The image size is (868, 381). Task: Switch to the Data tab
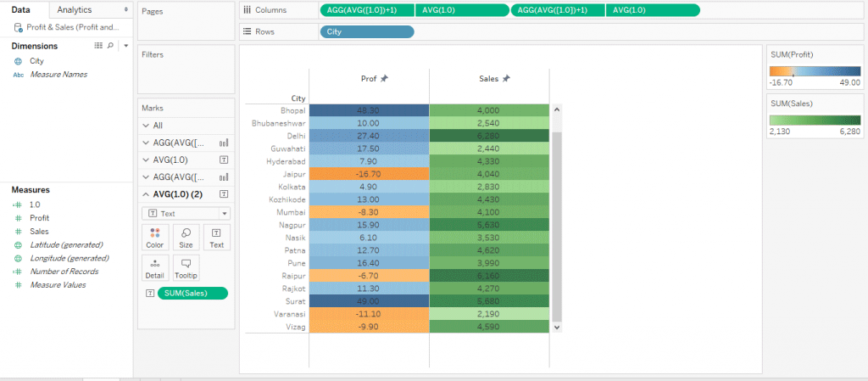[x=22, y=9]
